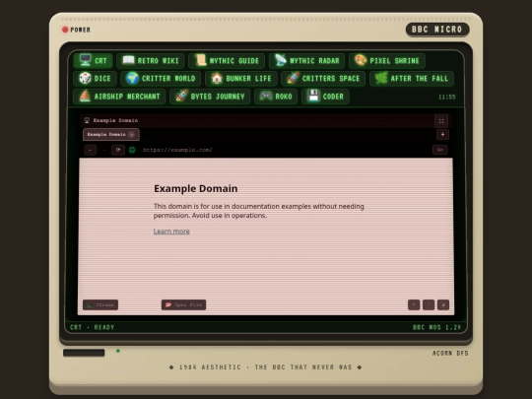
Task: Click the green globe site icon
Action: [132, 150]
